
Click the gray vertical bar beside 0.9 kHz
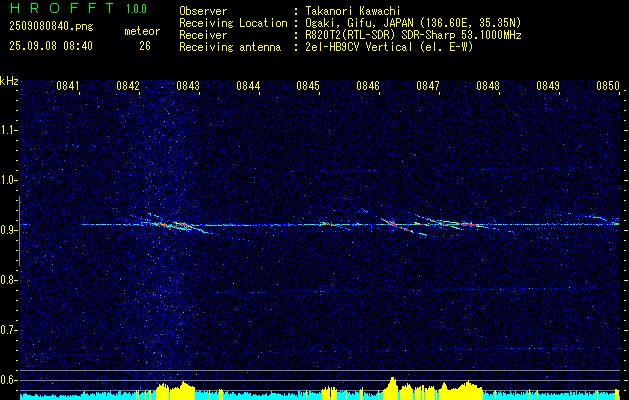(20, 231)
